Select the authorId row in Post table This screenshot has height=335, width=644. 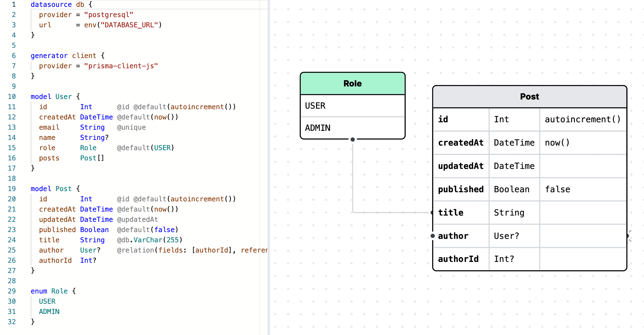[458, 259]
